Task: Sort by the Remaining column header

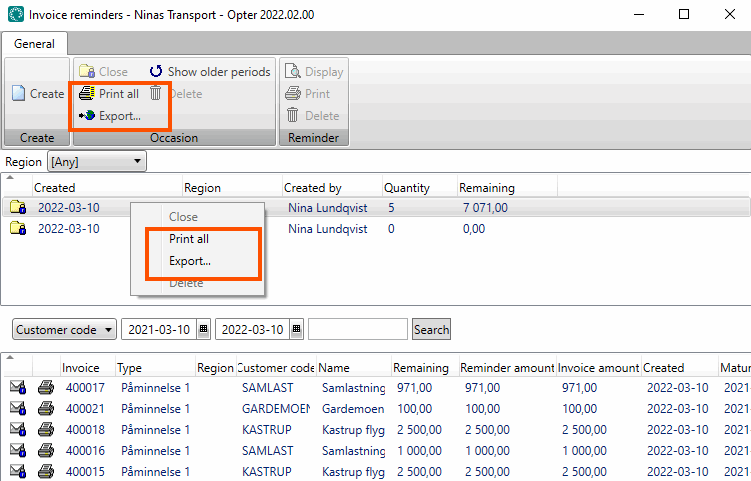Action: point(486,187)
